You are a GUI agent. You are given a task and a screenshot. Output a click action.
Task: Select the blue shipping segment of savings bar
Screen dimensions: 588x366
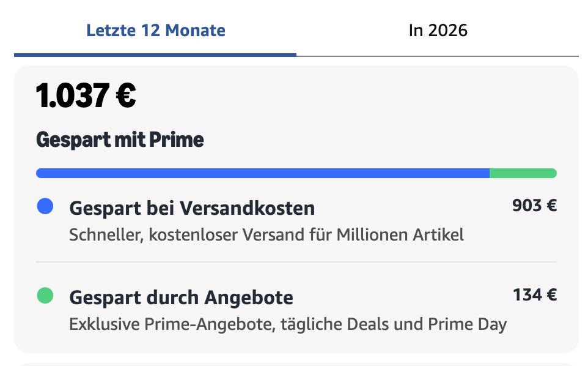click(263, 173)
